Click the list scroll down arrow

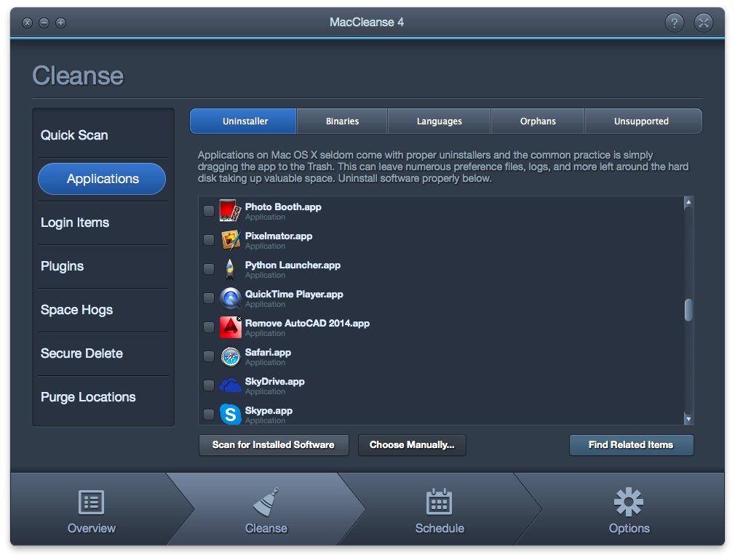click(688, 419)
